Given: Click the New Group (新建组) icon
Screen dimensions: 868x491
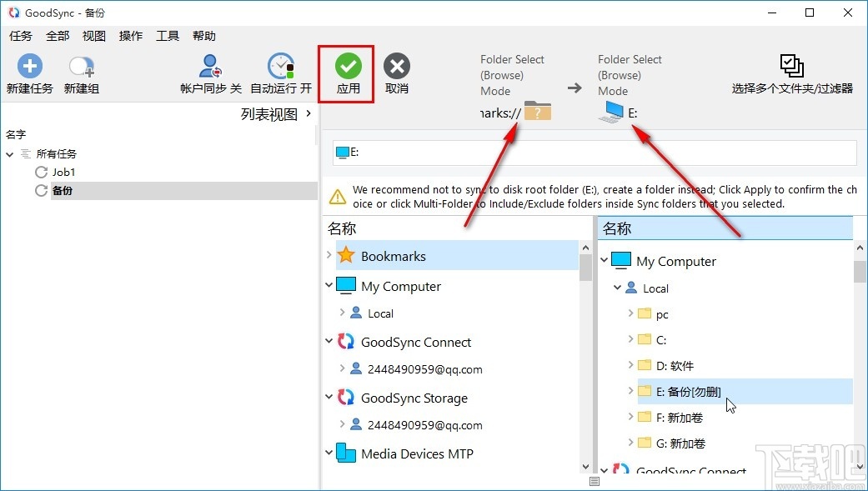Looking at the screenshot, I should tap(81, 66).
